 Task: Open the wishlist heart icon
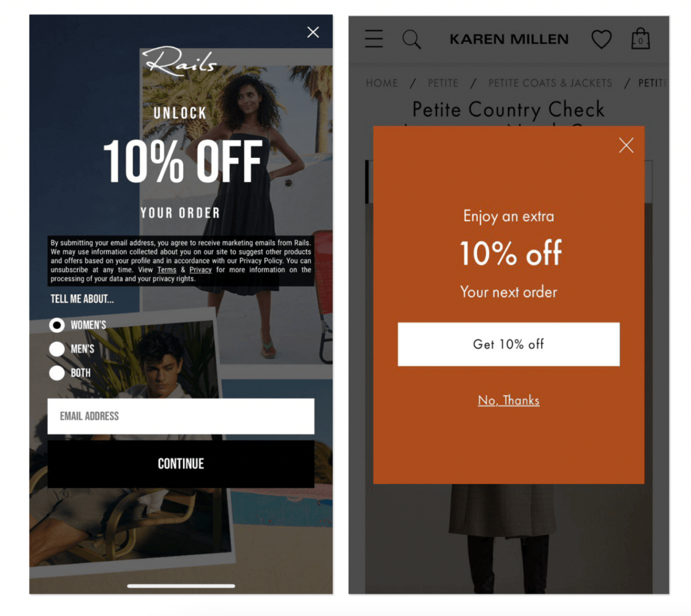pyautogui.click(x=601, y=39)
